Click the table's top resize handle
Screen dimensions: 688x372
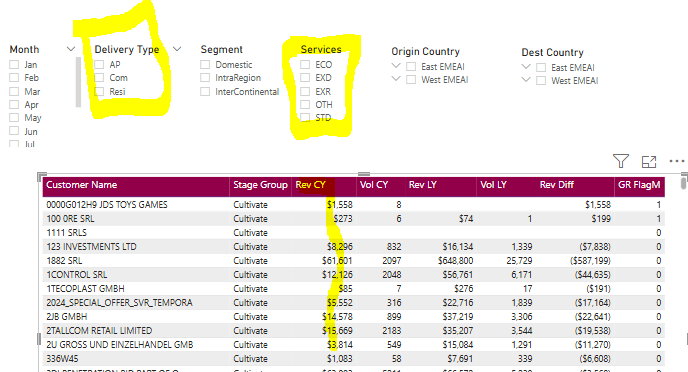(364, 174)
